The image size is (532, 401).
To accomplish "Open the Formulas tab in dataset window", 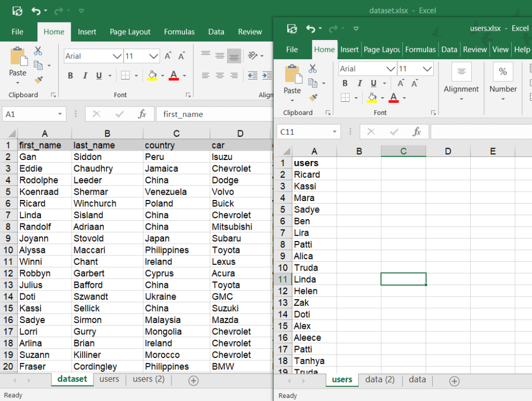I will pyautogui.click(x=179, y=32).
